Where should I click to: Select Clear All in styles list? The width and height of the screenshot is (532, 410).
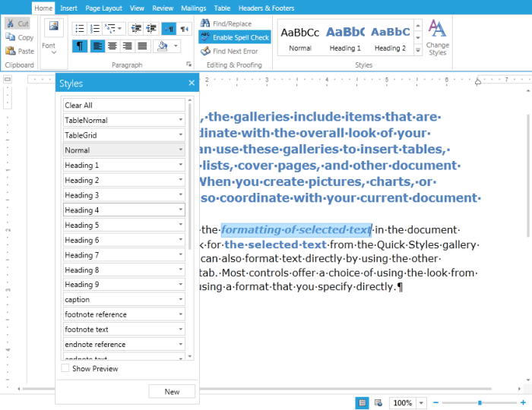pos(124,105)
